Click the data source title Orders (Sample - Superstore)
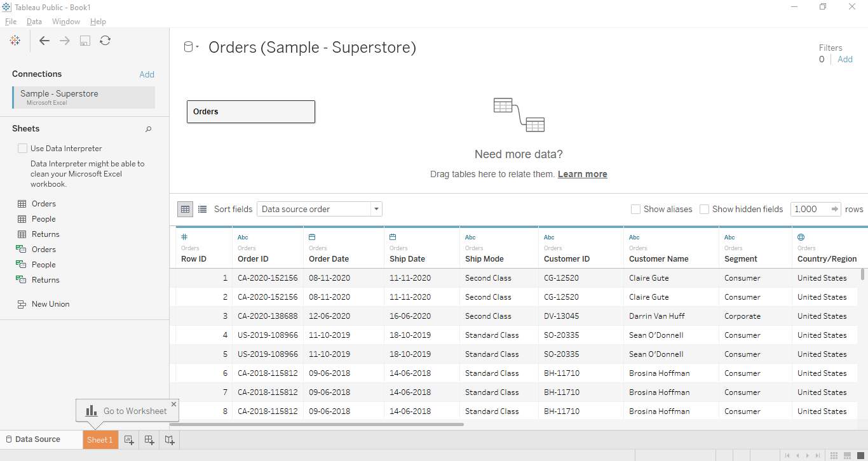The width and height of the screenshot is (868, 461). click(312, 48)
